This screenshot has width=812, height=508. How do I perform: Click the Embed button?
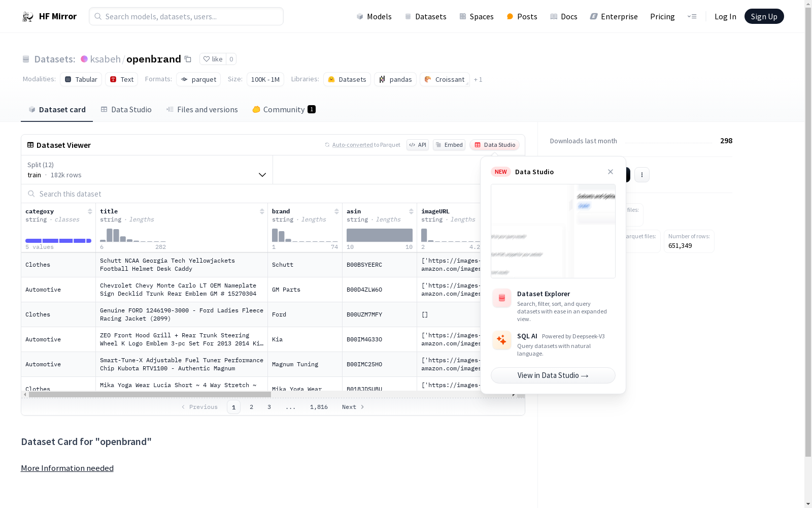point(449,145)
